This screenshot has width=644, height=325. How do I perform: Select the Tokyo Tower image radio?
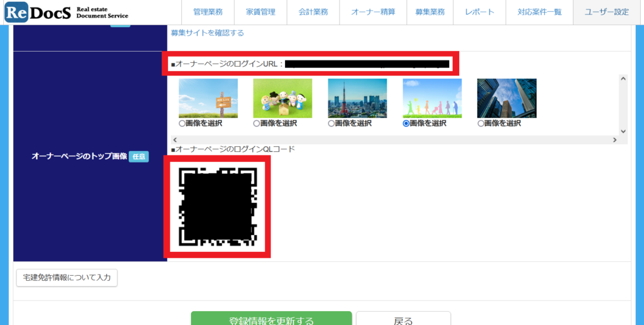[331, 123]
